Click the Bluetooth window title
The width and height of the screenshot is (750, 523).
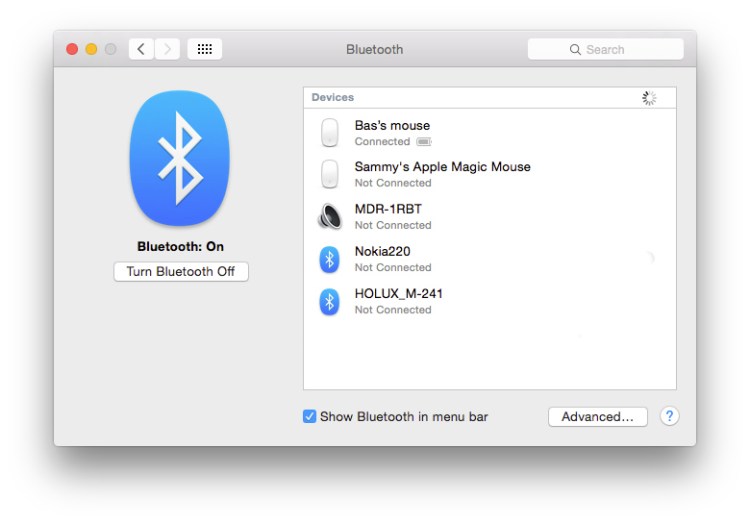pyautogui.click(x=375, y=50)
